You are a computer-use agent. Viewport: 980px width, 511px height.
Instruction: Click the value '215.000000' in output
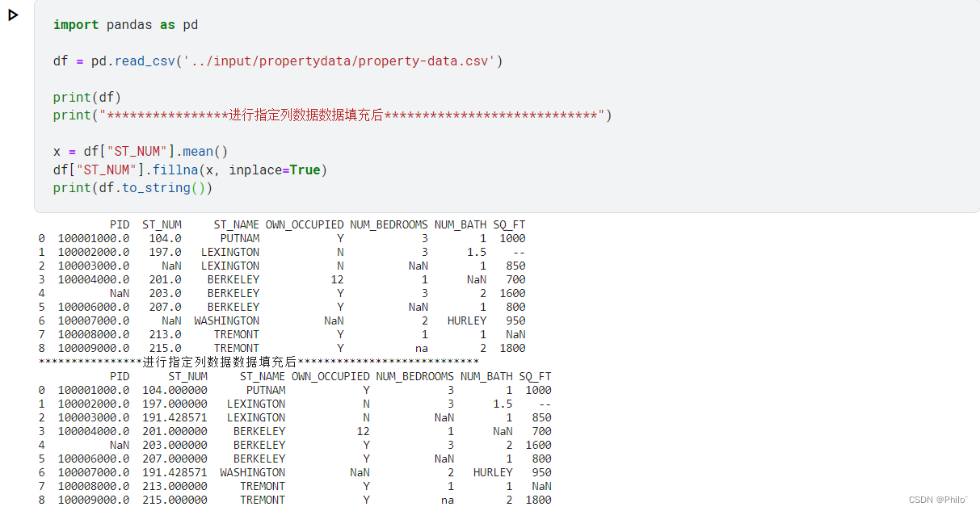(175, 501)
